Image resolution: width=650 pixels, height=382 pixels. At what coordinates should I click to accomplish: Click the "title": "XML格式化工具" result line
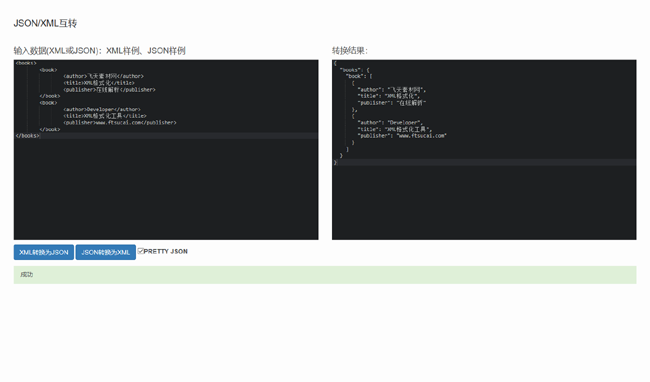point(395,129)
